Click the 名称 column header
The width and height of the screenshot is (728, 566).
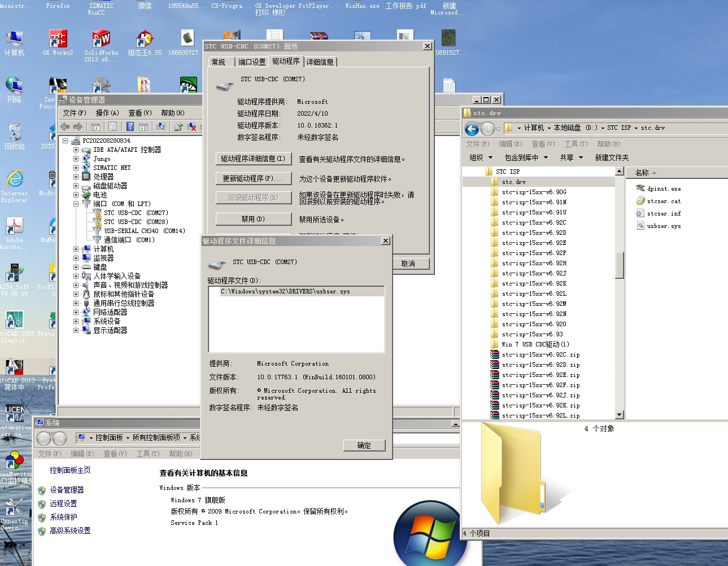(642, 173)
